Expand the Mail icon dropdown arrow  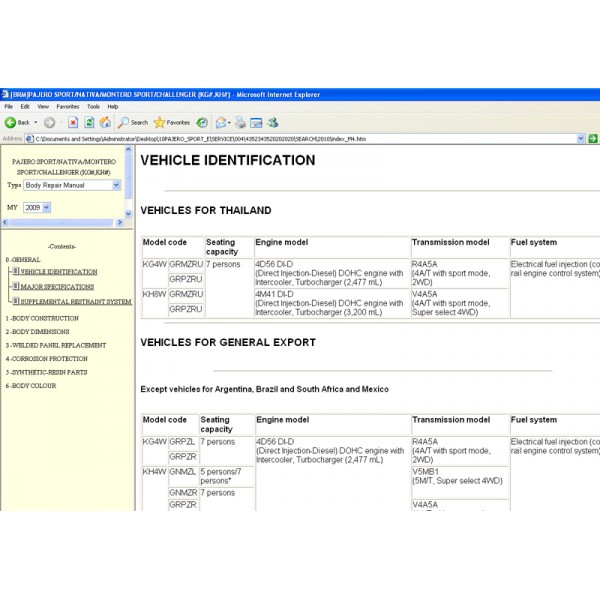coord(229,123)
